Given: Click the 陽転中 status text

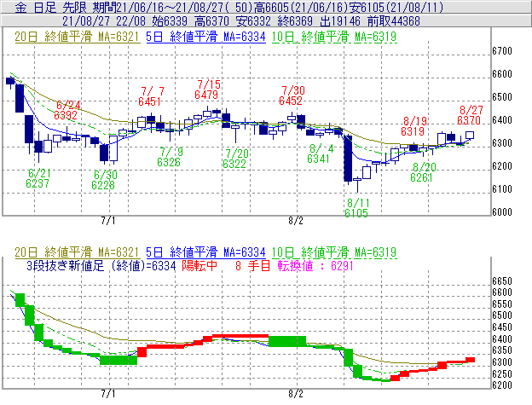Looking at the screenshot, I should (199, 265).
